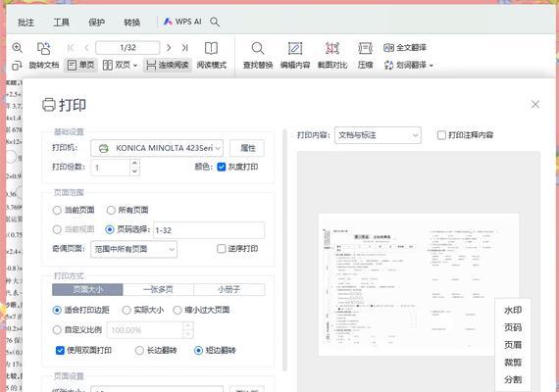
Task: Select 自定义比例 radio option
Action: coord(57,330)
